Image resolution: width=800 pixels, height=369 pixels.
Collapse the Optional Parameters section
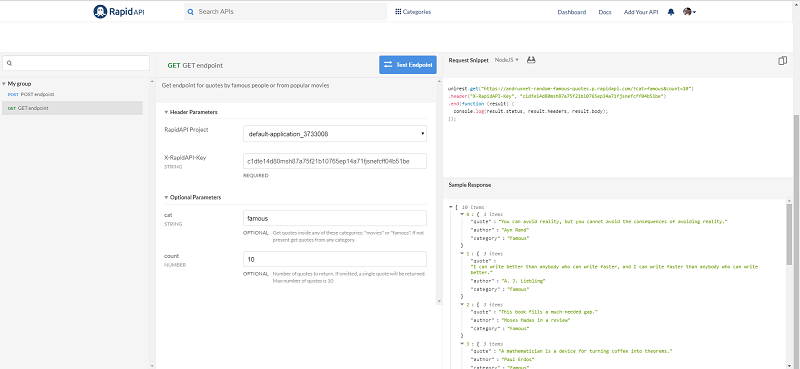tap(166, 198)
